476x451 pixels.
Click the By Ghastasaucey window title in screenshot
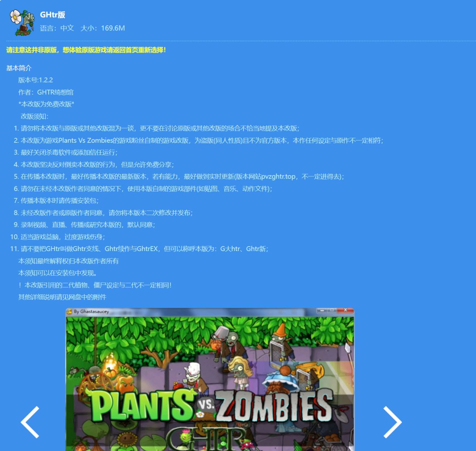pos(91,311)
